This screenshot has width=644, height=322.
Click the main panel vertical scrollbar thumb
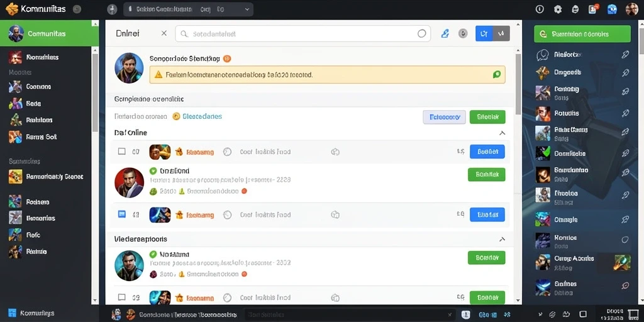pos(518,84)
